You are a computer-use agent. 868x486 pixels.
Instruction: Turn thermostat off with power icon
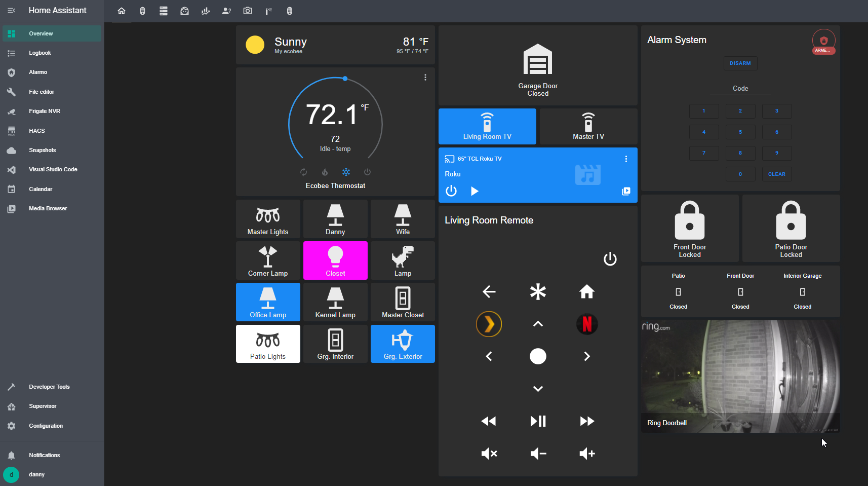coord(367,172)
